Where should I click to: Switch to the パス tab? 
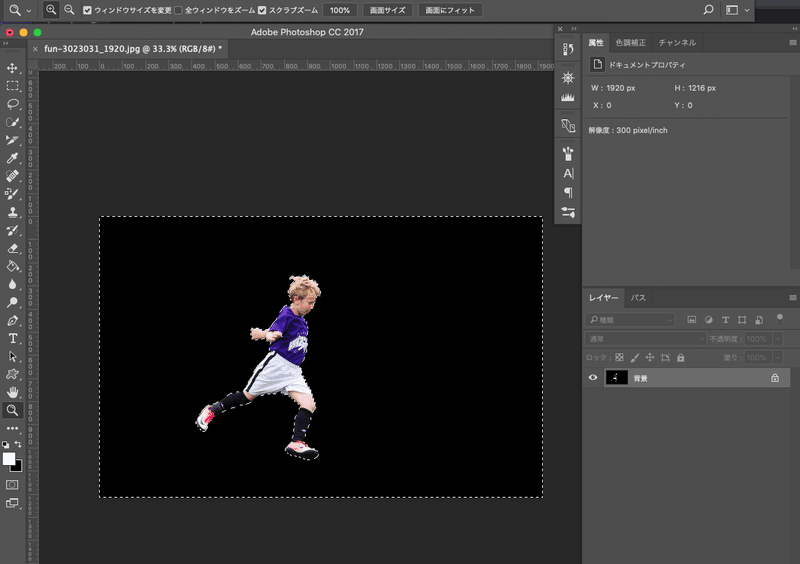point(638,298)
